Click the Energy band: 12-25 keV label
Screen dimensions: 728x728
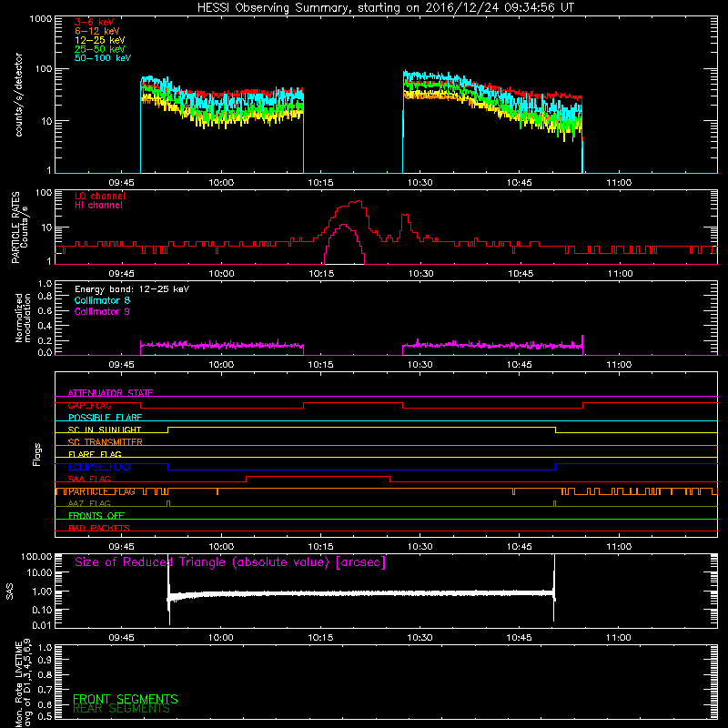point(132,289)
